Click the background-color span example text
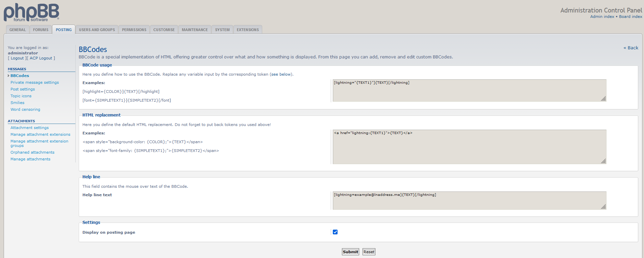Viewport: 644px width, 258px height. [143, 142]
